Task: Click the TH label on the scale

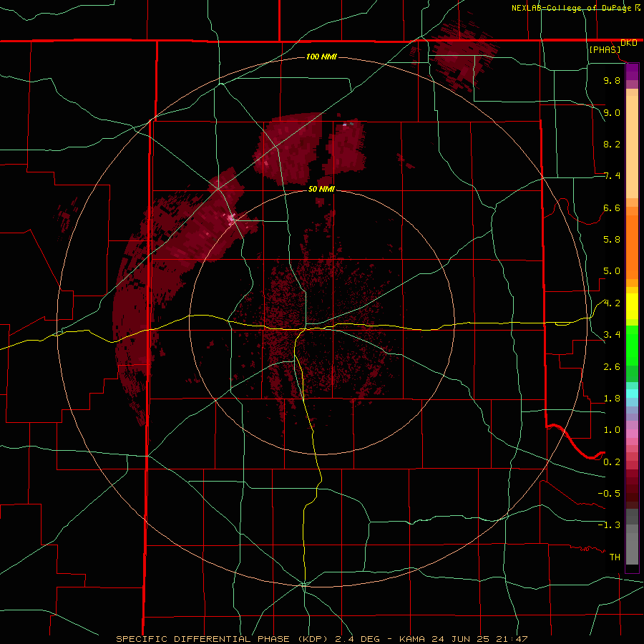Action: [615, 557]
